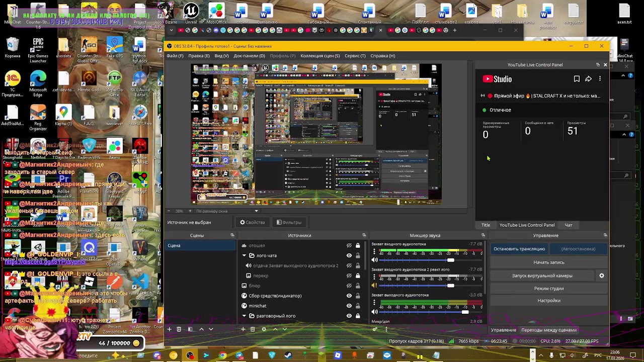Switch to Чат dock tab

point(568,225)
